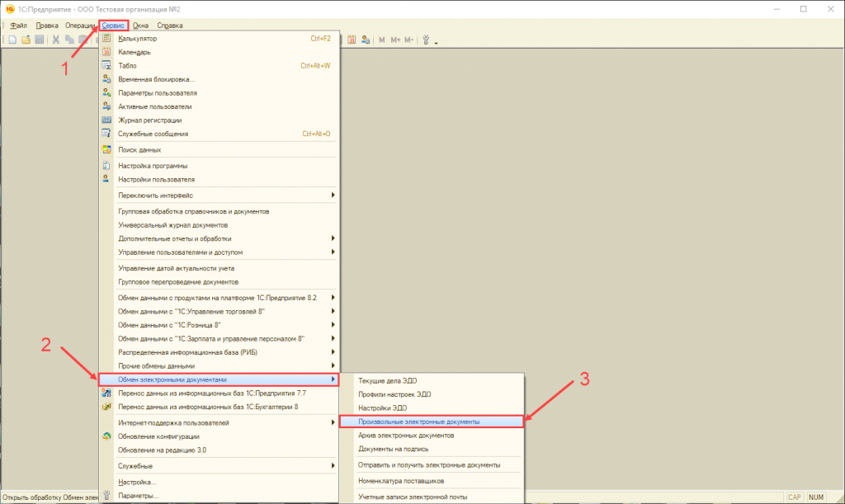
Task: Open the Окна menu
Action: (140, 26)
